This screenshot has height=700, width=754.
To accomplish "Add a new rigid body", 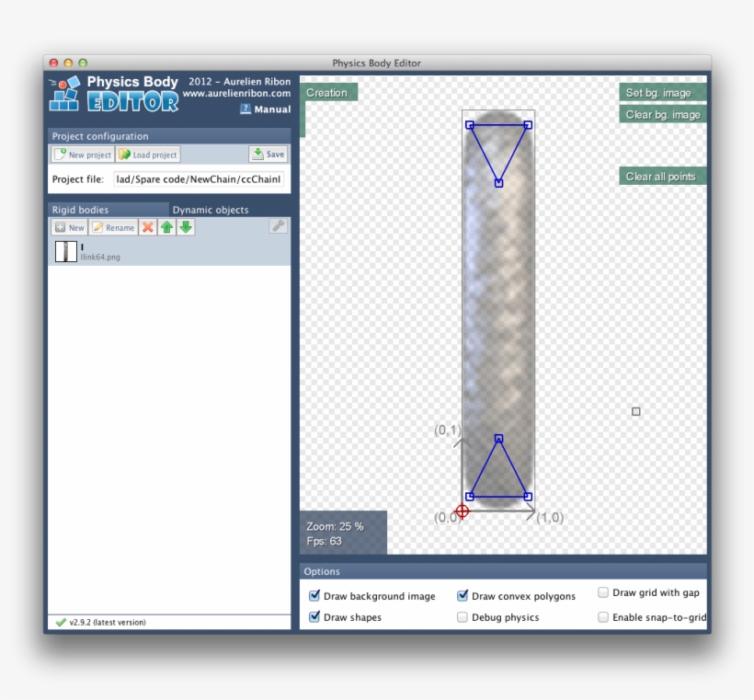I will pyautogui.click(x=69, y=227).
